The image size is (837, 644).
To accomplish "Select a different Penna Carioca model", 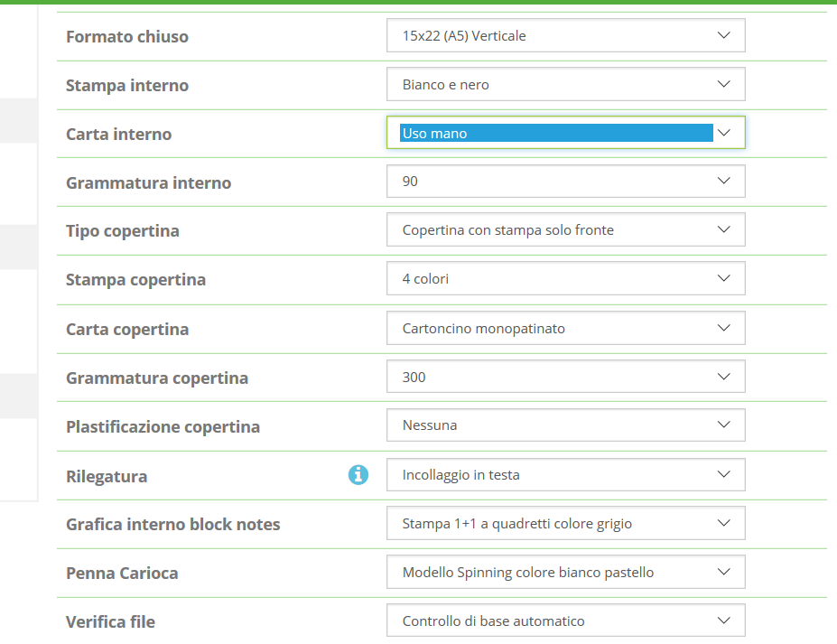I will pyautogui.click(x=565, y=573).
